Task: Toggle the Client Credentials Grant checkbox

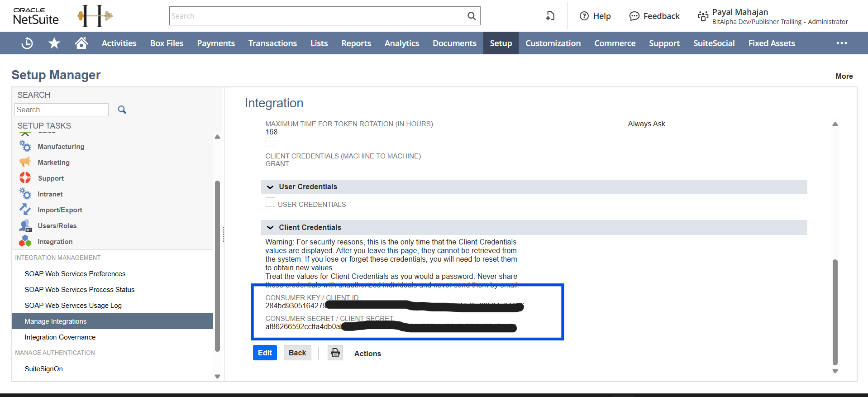Action: pyautogui.click(x=270, y=143)
